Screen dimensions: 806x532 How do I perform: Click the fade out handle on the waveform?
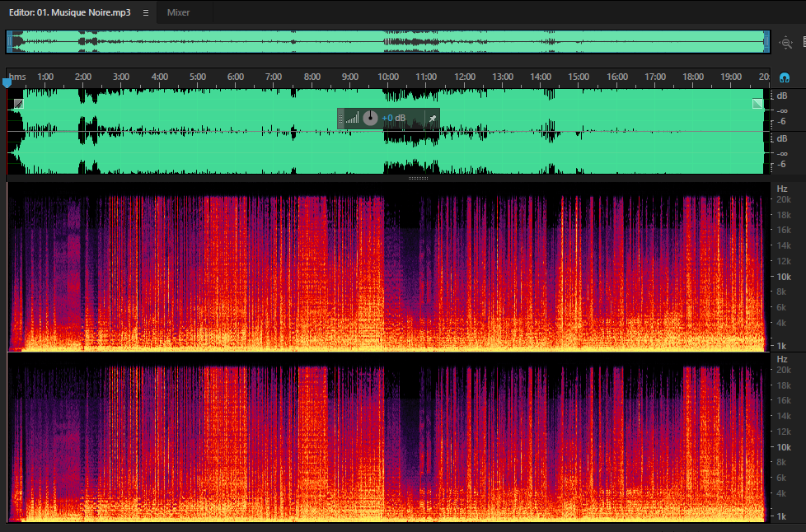tap(757, 104)
